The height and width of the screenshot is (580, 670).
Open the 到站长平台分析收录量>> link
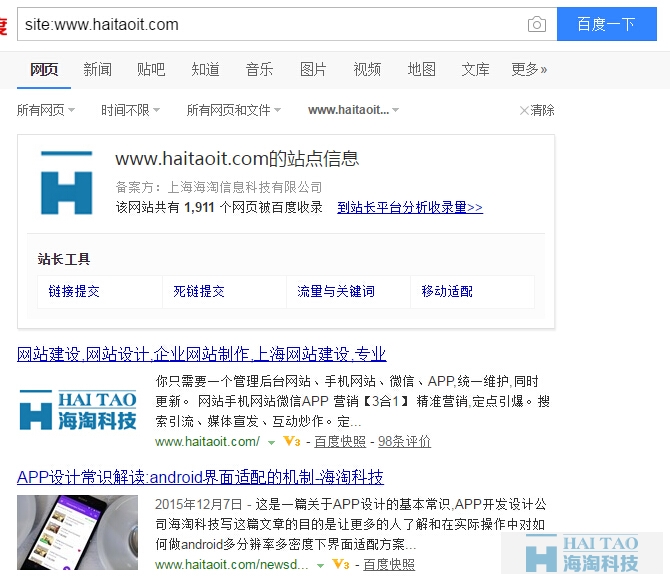(410, 207)
